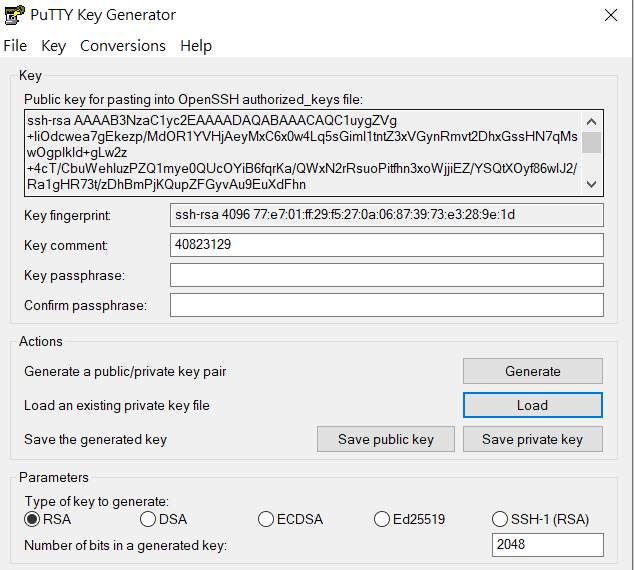Click 'Load an existing private key file' label

117,405
